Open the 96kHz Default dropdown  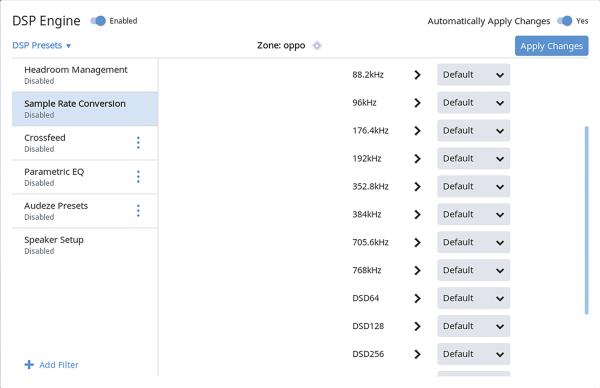pyautogui.click(x=473, y=103)
